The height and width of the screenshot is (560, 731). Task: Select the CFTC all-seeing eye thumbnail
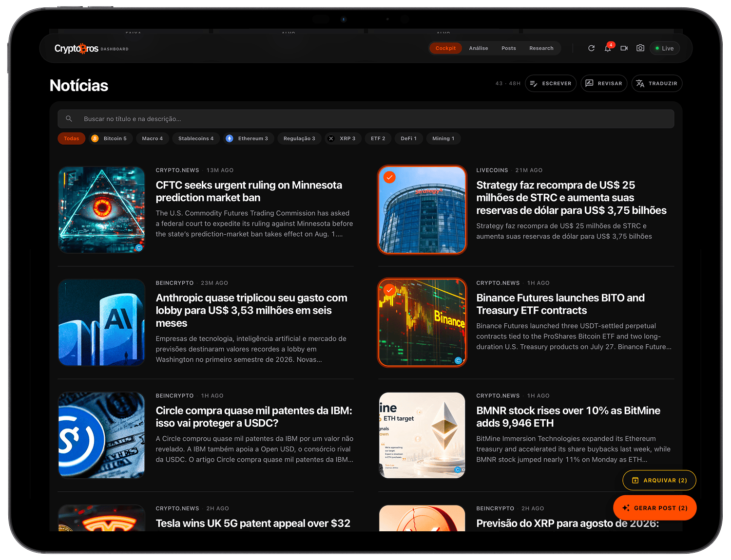102,210
